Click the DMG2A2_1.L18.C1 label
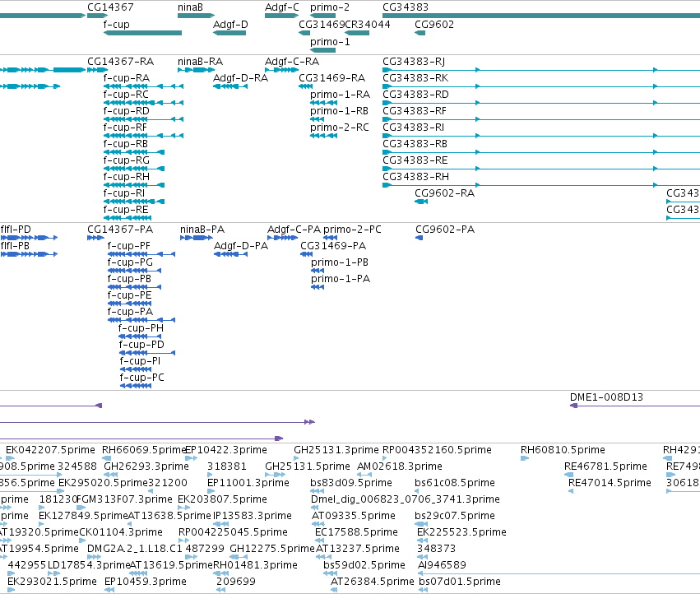This screenshot has width=700, height=594. [x=135, y=549]
